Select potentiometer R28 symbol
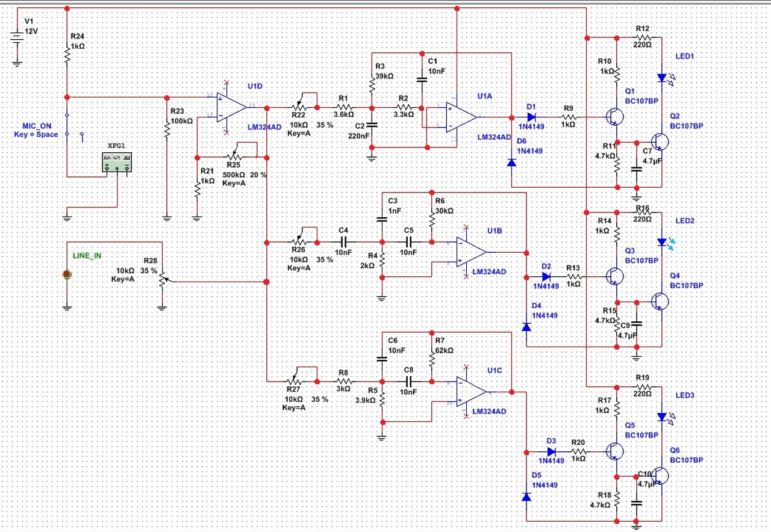The image size is (771, 532). 163,279
